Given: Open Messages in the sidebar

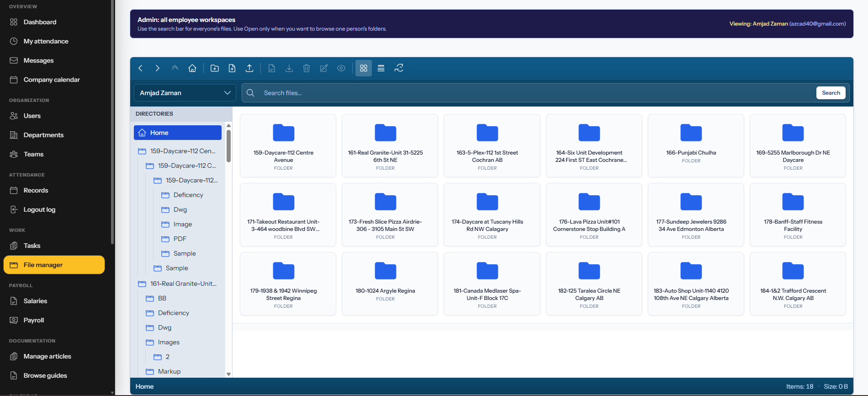Looking at the screenshot, I should click(x=54, y=60).
